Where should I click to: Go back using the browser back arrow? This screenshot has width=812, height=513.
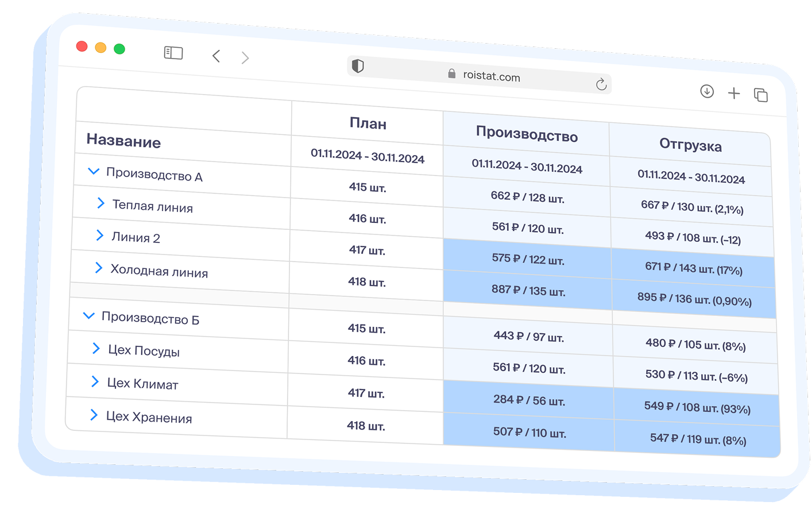[216, 56]
